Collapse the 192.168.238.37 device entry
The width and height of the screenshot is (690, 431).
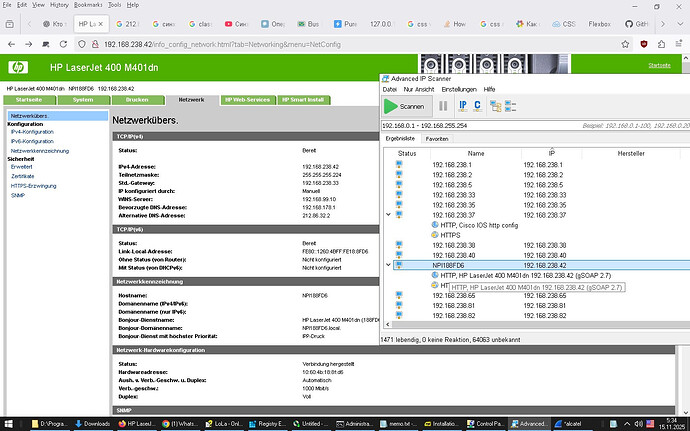tap(389, 214)
